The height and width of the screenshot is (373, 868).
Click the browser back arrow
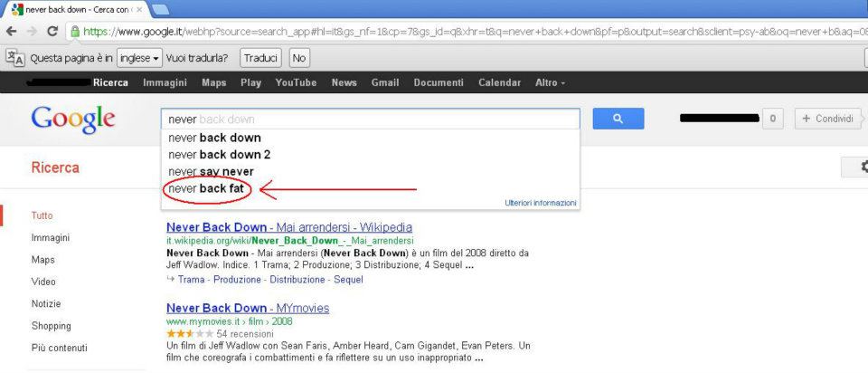[x=11, y=31]
